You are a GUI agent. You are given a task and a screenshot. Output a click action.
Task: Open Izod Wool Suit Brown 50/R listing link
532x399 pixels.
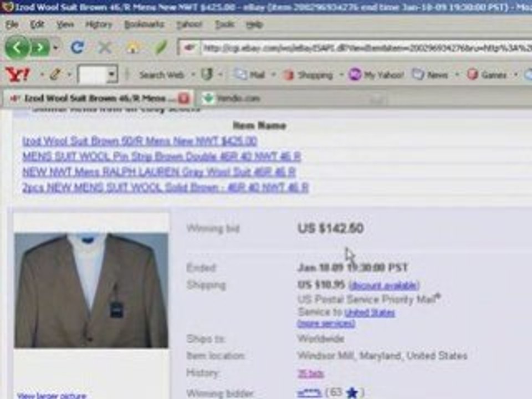click(x=140, y=141)
